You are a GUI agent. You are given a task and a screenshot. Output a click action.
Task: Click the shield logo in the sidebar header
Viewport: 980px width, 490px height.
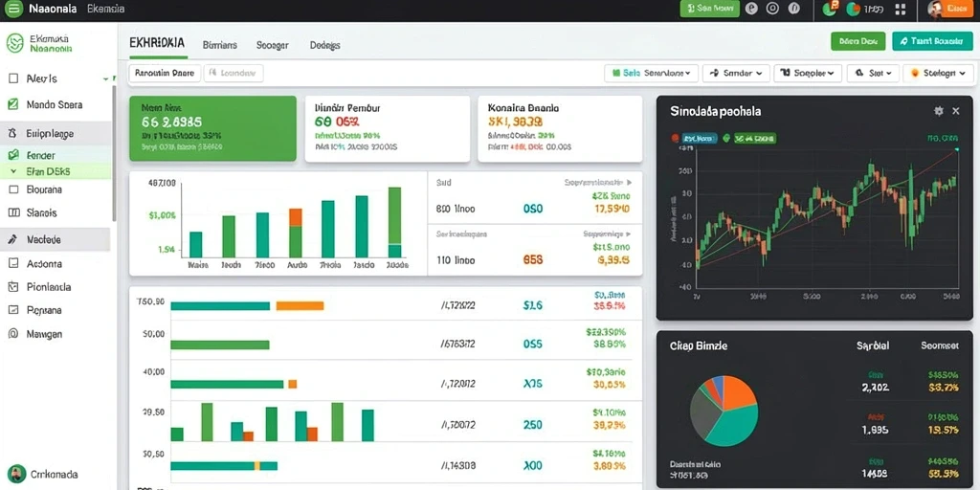pos(14,43)
